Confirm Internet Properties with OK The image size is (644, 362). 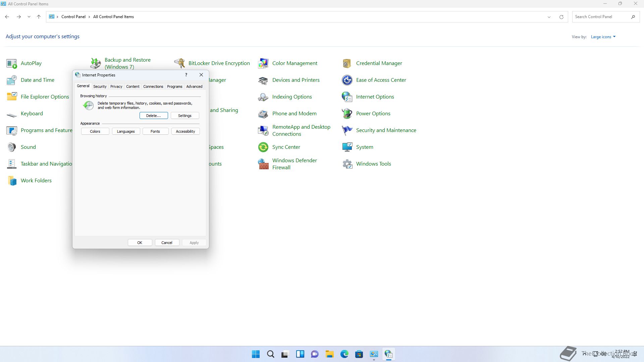(140, 243)
